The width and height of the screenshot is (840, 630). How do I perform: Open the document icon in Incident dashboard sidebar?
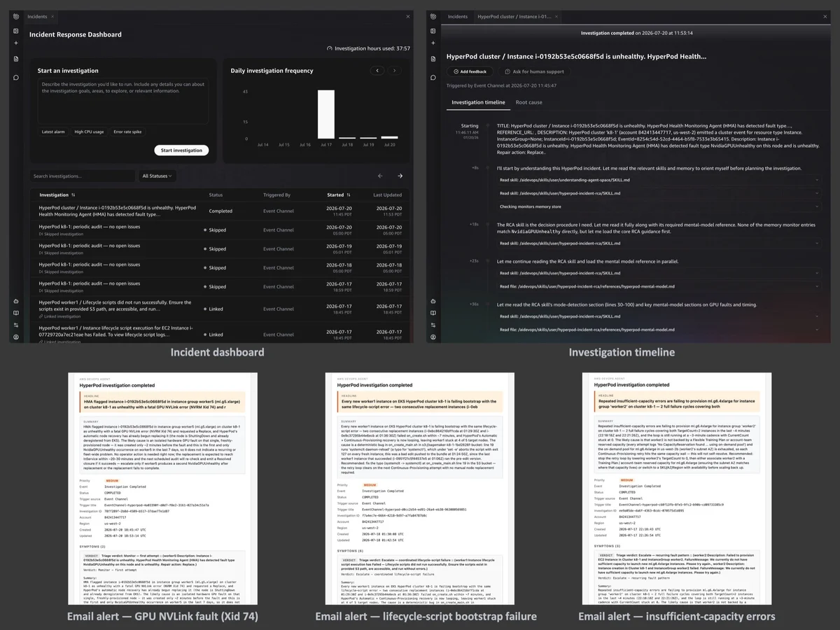click(x=15, y=59)
